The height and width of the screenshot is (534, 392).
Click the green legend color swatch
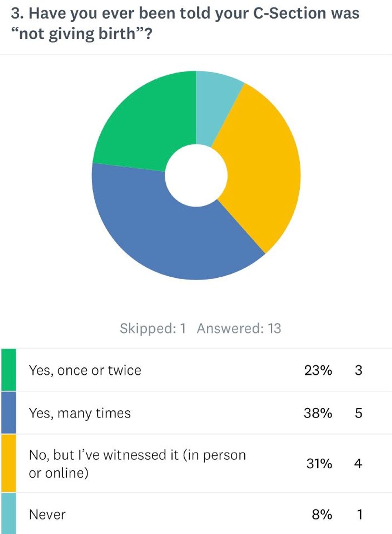[8, 369]
